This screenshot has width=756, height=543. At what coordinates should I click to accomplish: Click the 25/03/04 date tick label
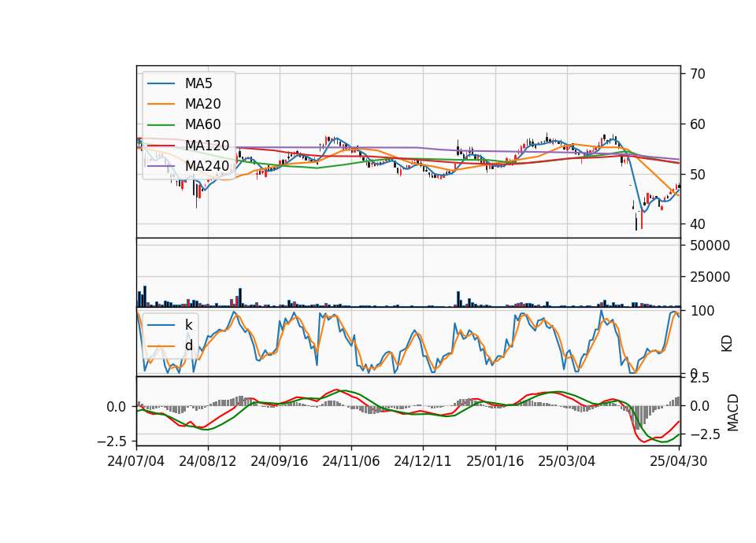pyautogui.click(x=566, y=461)
